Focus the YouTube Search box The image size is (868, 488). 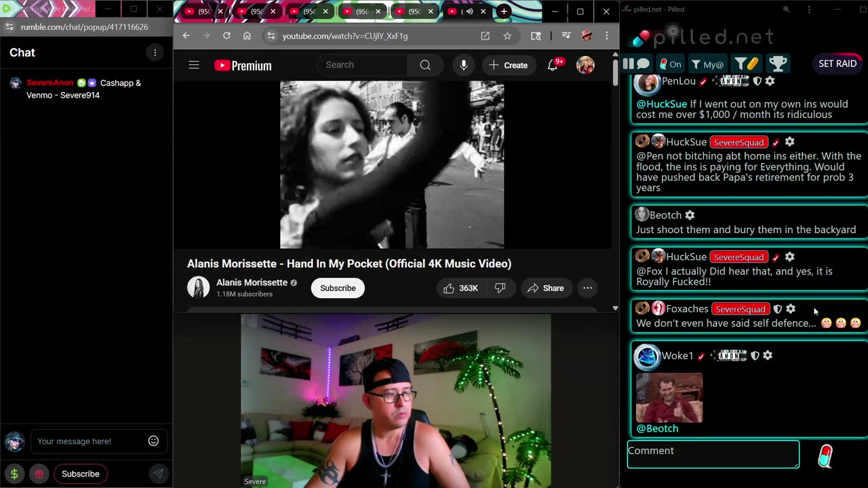[x=363, y=65]
